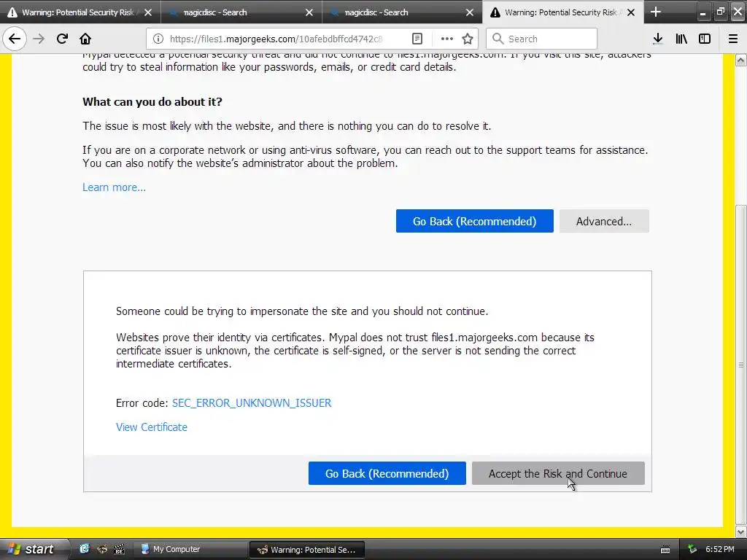Click the clapperboard quick launch icon

pyautogui.click(x=119, y=549)
